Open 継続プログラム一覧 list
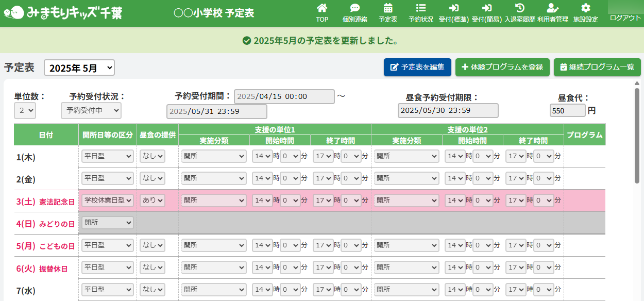The image size is (644, 301). (597, 67)
